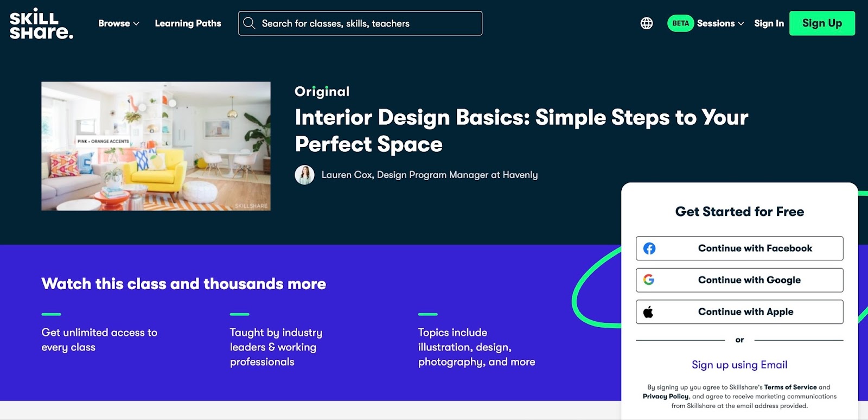Click the BETA badge
Viewport: 868px width, 420px height.
(680, 23)
